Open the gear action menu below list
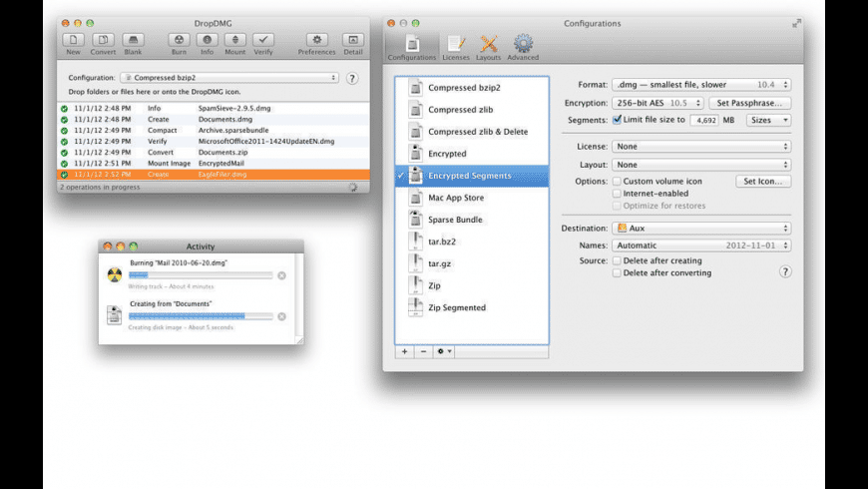 point(444,351)
